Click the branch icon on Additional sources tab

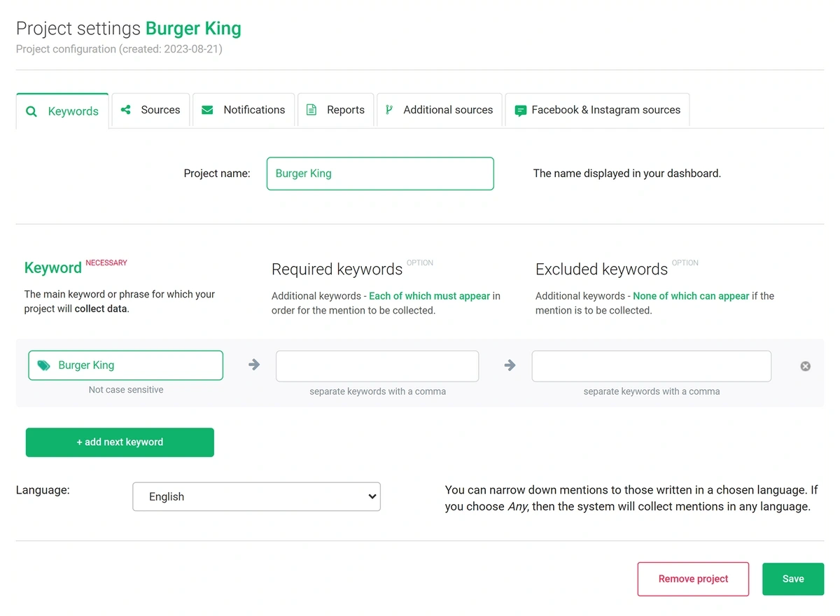tap(389, 110)
